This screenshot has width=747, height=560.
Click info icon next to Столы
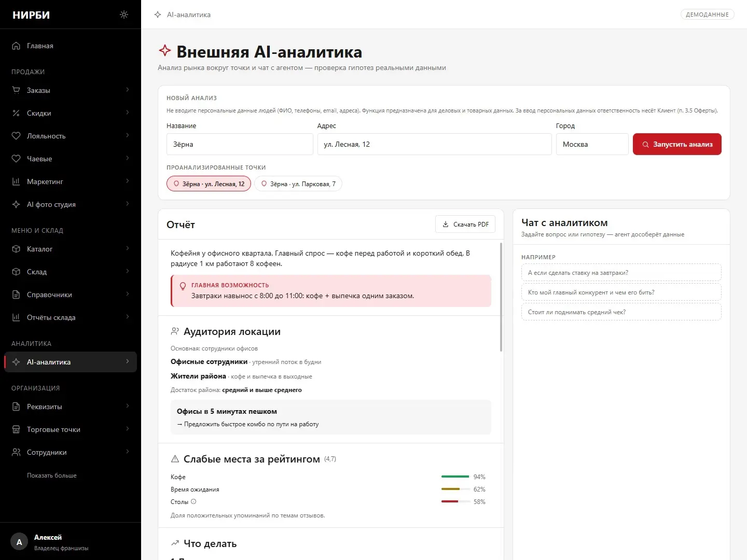[x=193, y=501]
